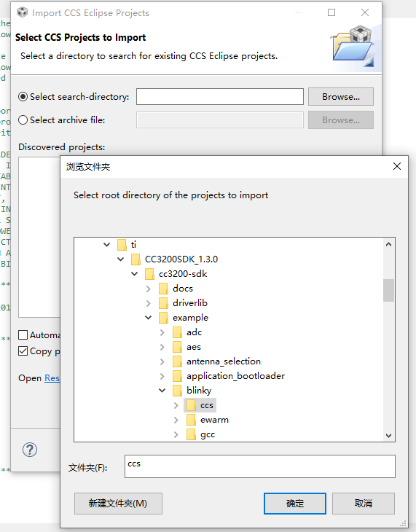
Task: Expand the antenna_selection folder node
Action: (x=162, y=361)
